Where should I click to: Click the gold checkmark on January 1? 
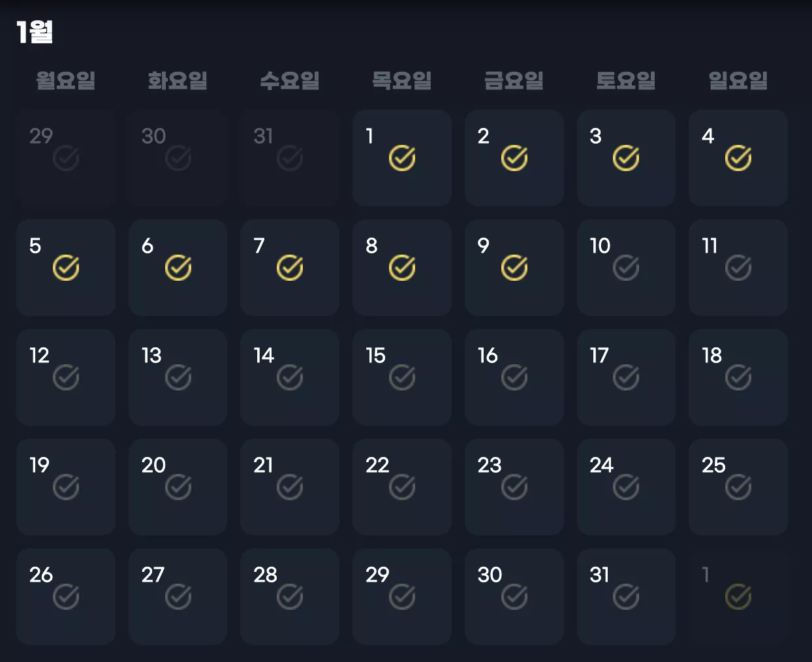coord(402,158)
